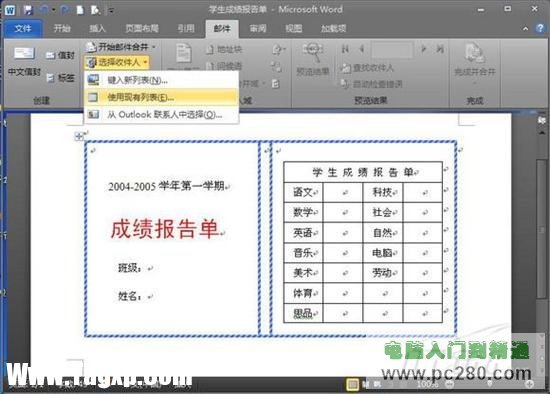This screenshot has width=550, height=394.
Task: Click the 自动检查错误 auto check errors icon
Action: tap(344, 84)
